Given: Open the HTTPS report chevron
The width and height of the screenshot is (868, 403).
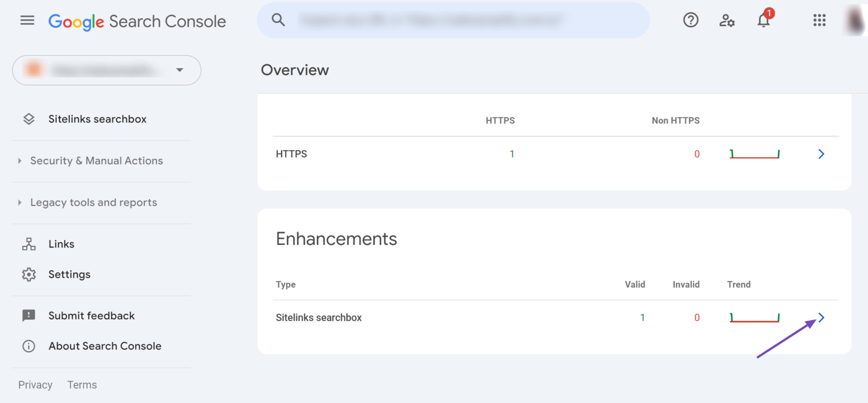Looking at the screenshot, I should click(x=821, y=154).
